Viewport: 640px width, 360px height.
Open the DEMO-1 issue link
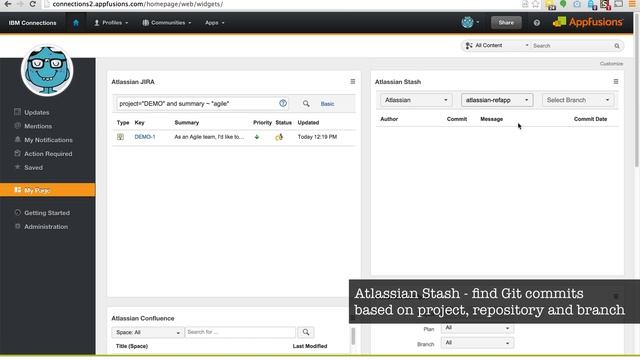click(x=145, y=137)
